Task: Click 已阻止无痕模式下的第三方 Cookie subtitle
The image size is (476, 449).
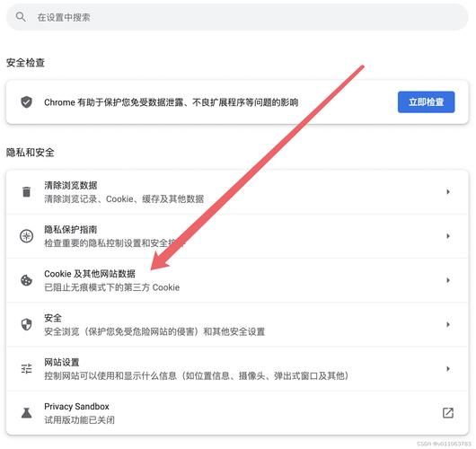Action: coord(112,287)
